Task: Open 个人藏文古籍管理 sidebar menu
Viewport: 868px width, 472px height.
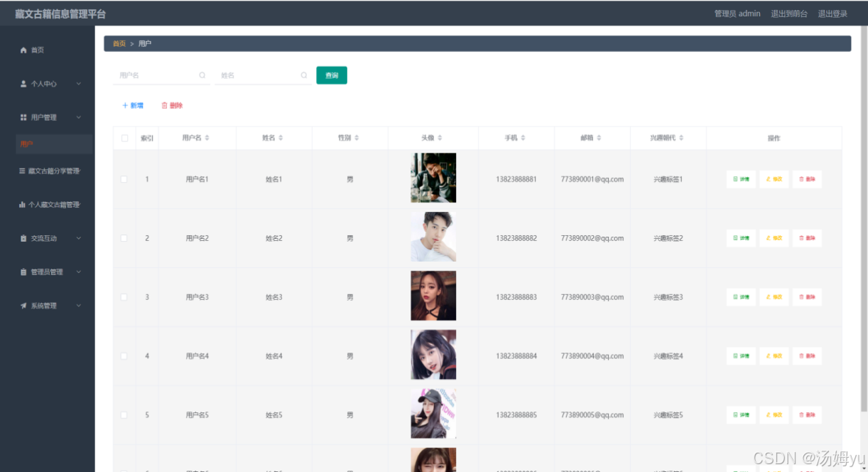Action: (55, 205)
